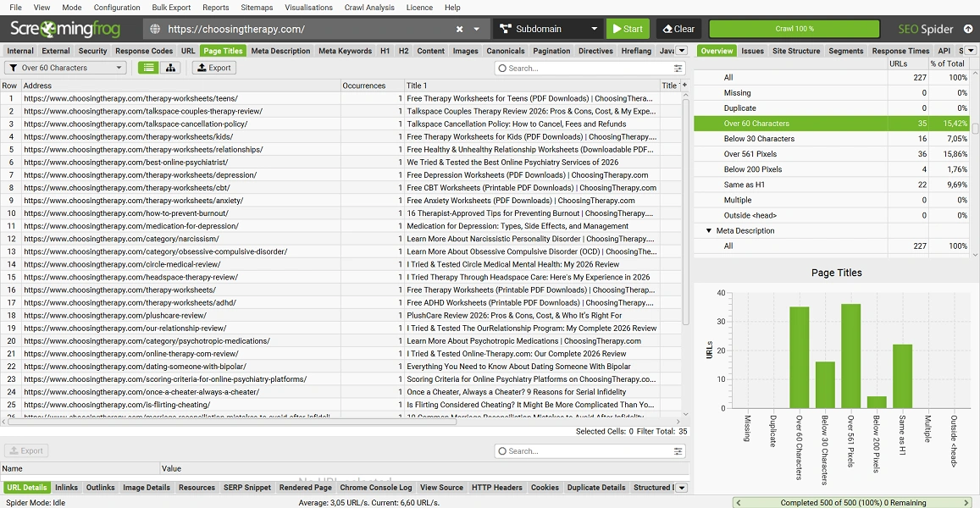Collapse the Meta Description section
Image resolution: width=980 pixels, height=508 pixels.
click(709, 230)
